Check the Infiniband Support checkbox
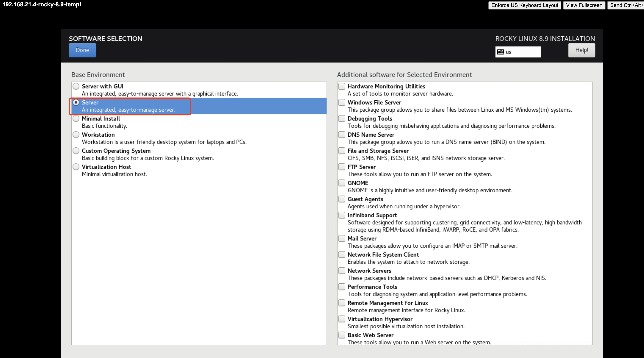This screenshot has height=358, width=644. (342, 215)
